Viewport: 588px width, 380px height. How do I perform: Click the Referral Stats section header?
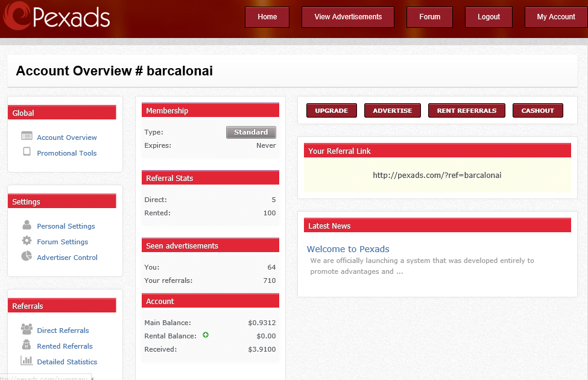click(210, 178)
